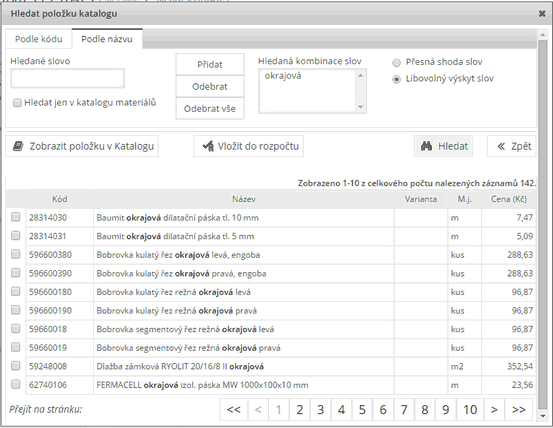Click the up arrow of word list scrollbar
This screenshot has width=553, height=428.
click(360, 75)
